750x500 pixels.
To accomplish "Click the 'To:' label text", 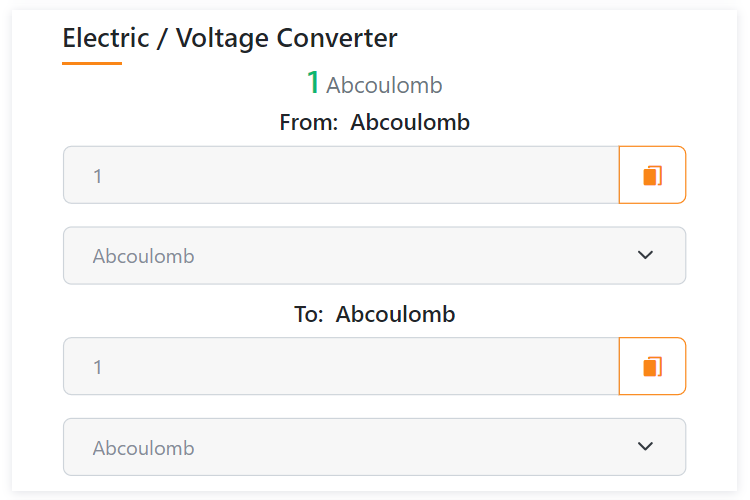I will click(309, 314).
